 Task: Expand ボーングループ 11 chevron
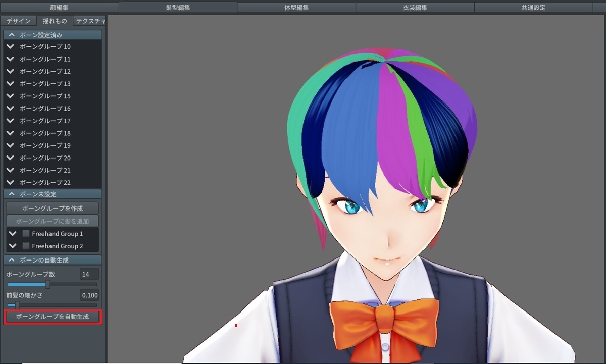[x=10, y=59]
